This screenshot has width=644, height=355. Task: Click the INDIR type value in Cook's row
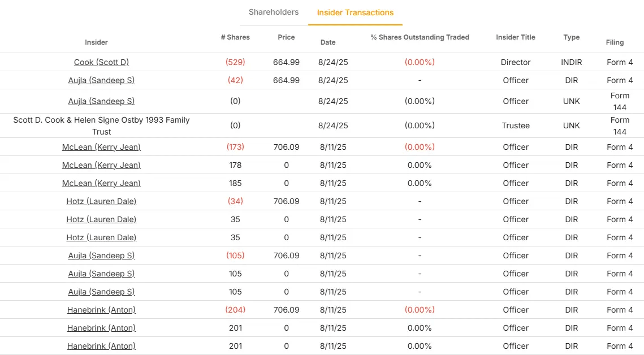point(571,62)
